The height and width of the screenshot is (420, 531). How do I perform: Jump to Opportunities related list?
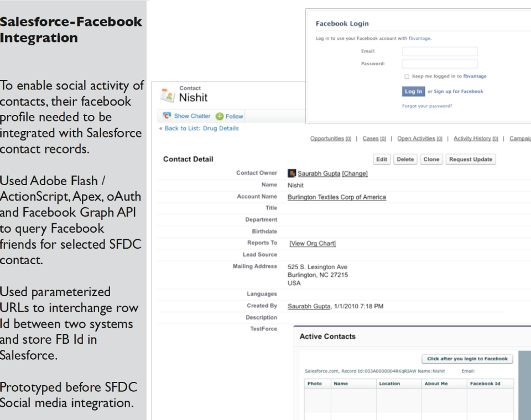click(331, 138)
